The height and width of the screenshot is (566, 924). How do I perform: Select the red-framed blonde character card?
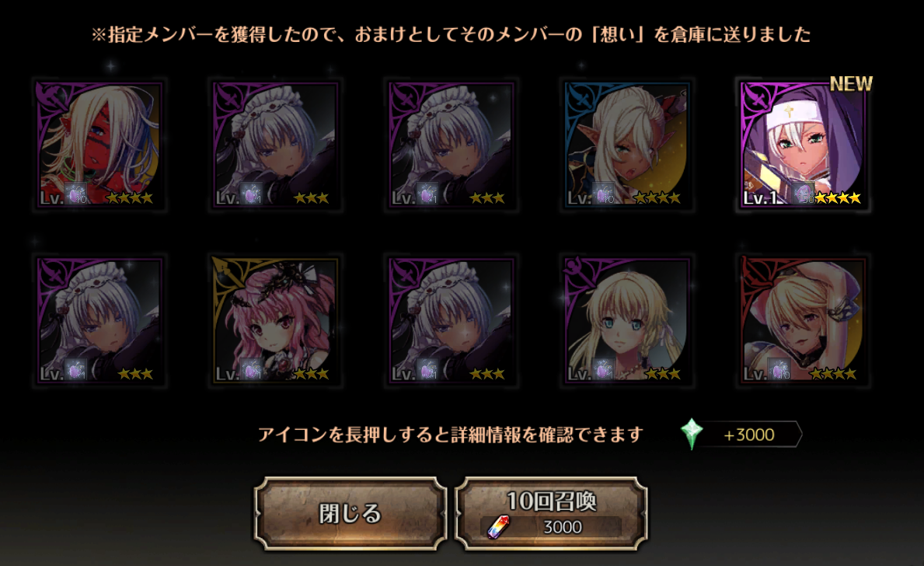point(804,321)
